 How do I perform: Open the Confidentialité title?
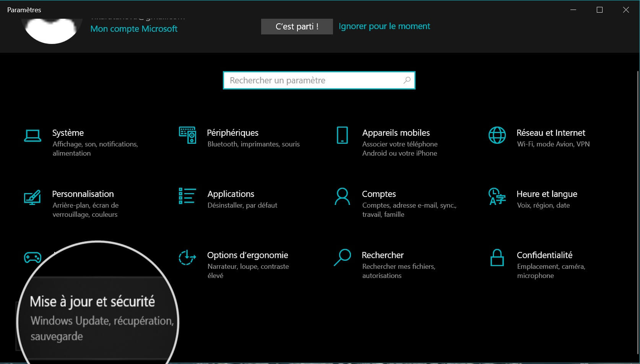point(545,255)
